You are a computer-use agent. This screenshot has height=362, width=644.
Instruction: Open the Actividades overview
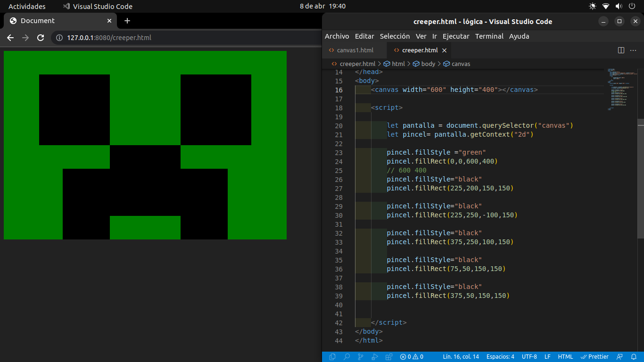click(x=27, y=6)
